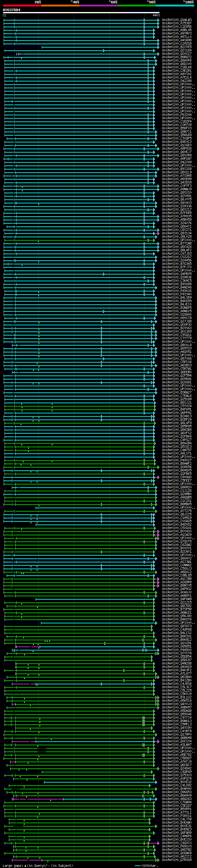Screen dimensions: 197x868
Task: Select hit UniRef100_B2XYE5
Action: (177, 47)
